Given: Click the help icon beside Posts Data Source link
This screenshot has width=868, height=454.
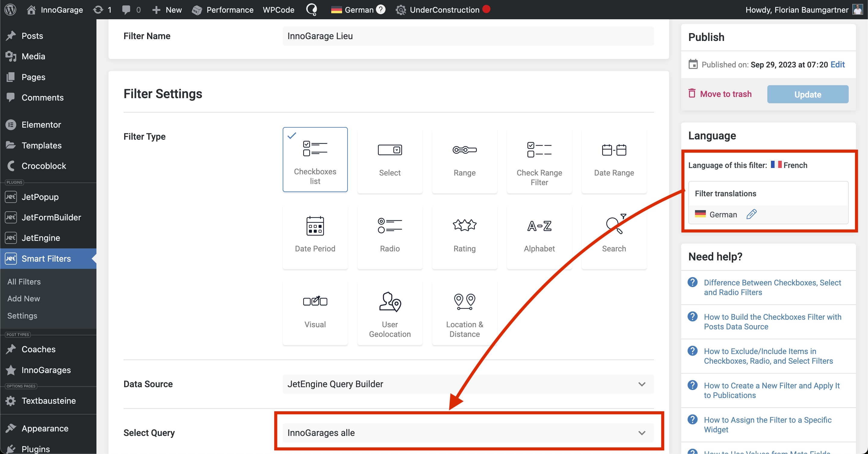Looking at the screenshot, I should click(693, 316).
